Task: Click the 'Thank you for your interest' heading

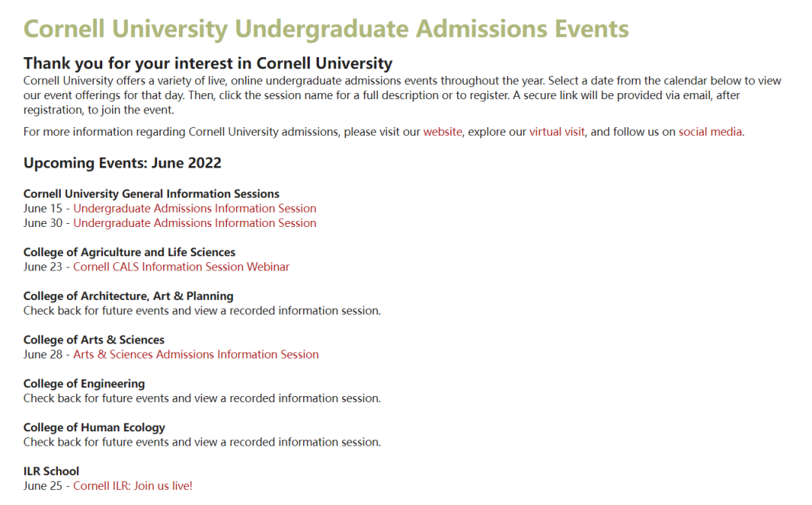Action: pos(208,63)
